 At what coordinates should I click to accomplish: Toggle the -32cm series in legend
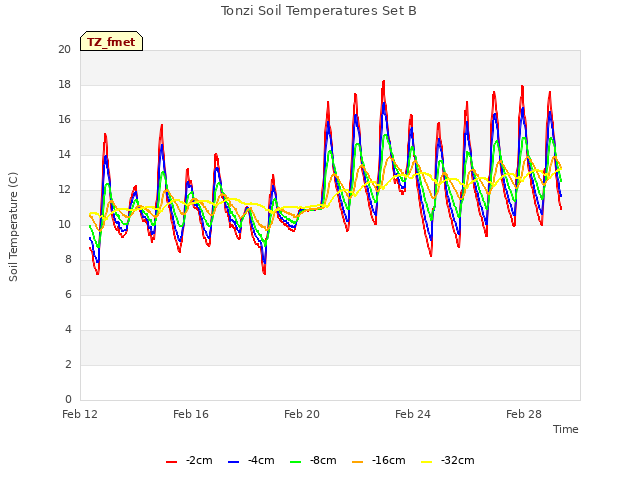tap(448, 461)
